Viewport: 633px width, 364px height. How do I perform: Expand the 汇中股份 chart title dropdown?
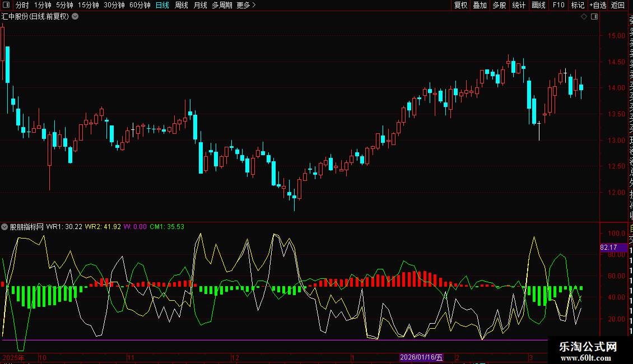(75, 16)
